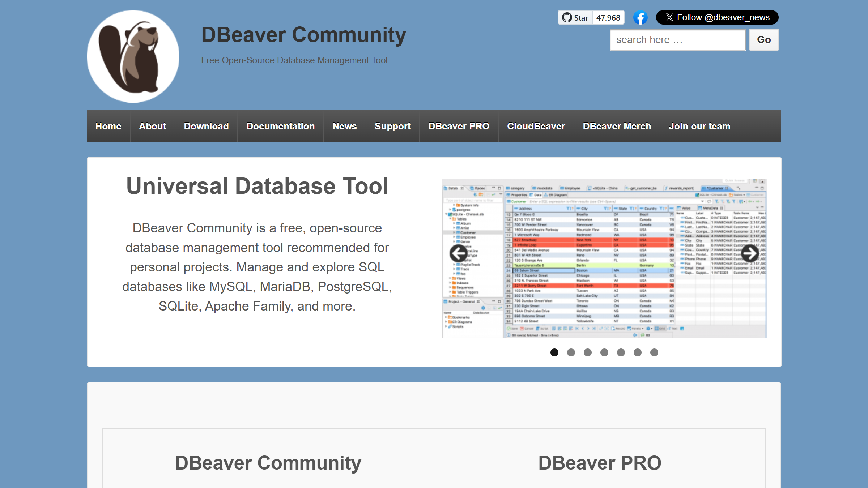Jump to the second carousel slide dot
This screenshot has height=488, width=868.
(571, 352)
